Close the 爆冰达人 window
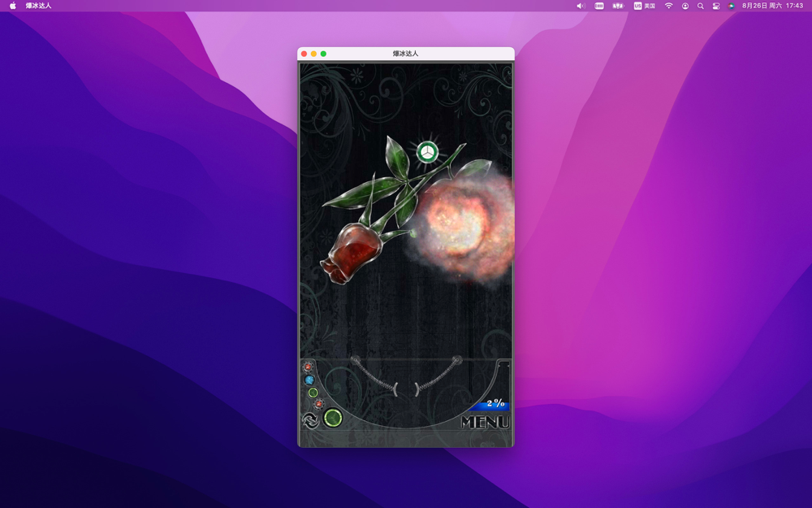The height and width of the screenshot is (508, 812). coord(304,54)
